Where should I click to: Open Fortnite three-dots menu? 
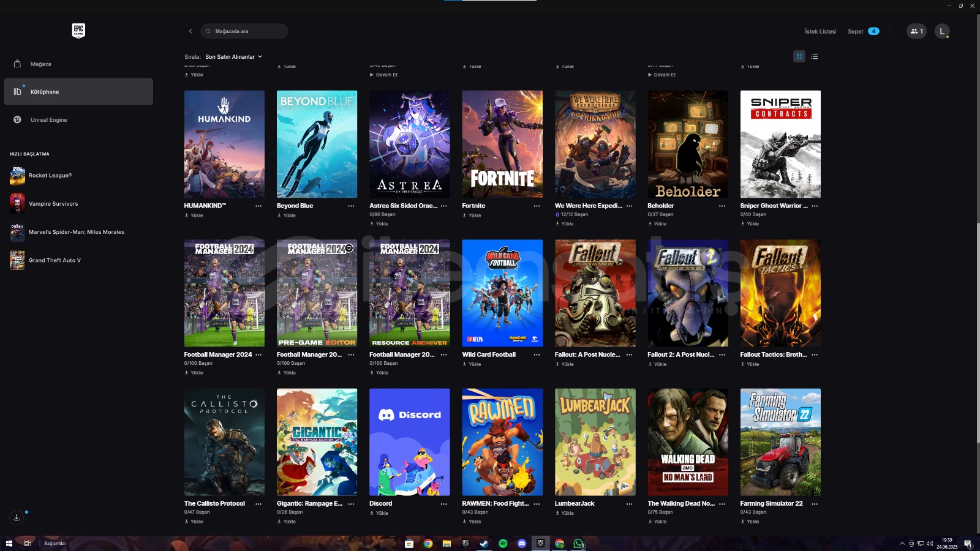click(537, 206)
